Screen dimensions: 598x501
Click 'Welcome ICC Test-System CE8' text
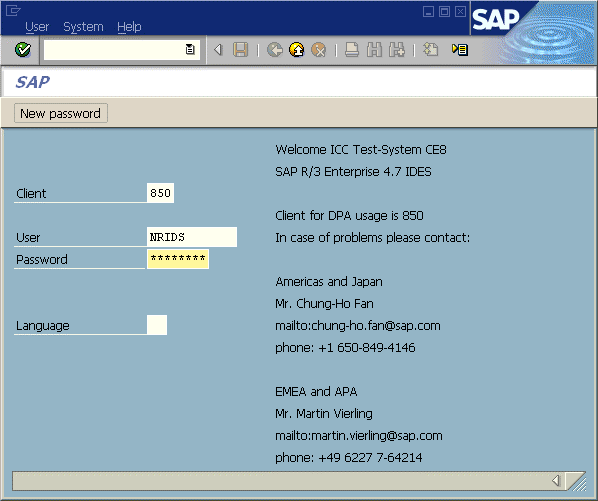pyautogui.click(x=361, y=149)
